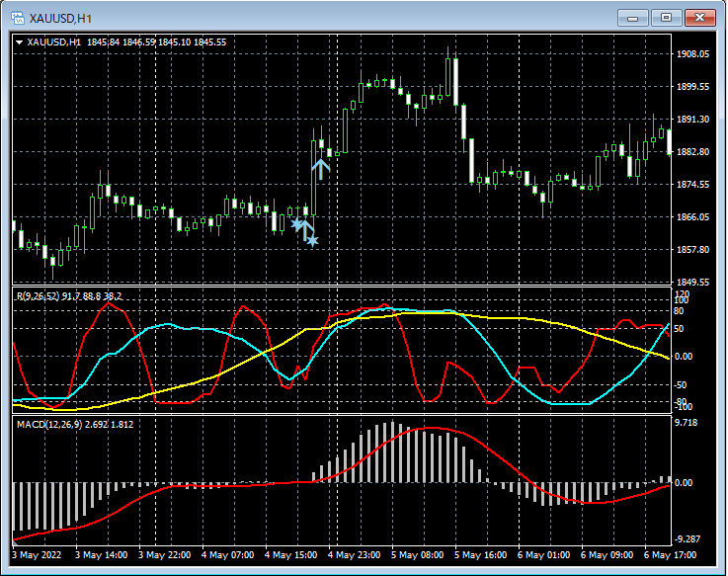The height and width of the screenshot is (576, 728).
Task: Click the upper-left blue star marker
Action: [x=296, y=224]
